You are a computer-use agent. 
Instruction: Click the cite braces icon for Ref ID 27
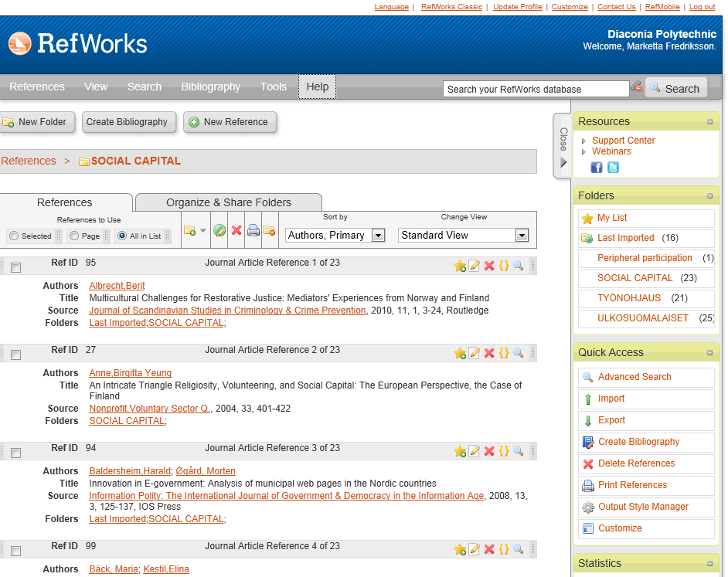pos(504,353)
